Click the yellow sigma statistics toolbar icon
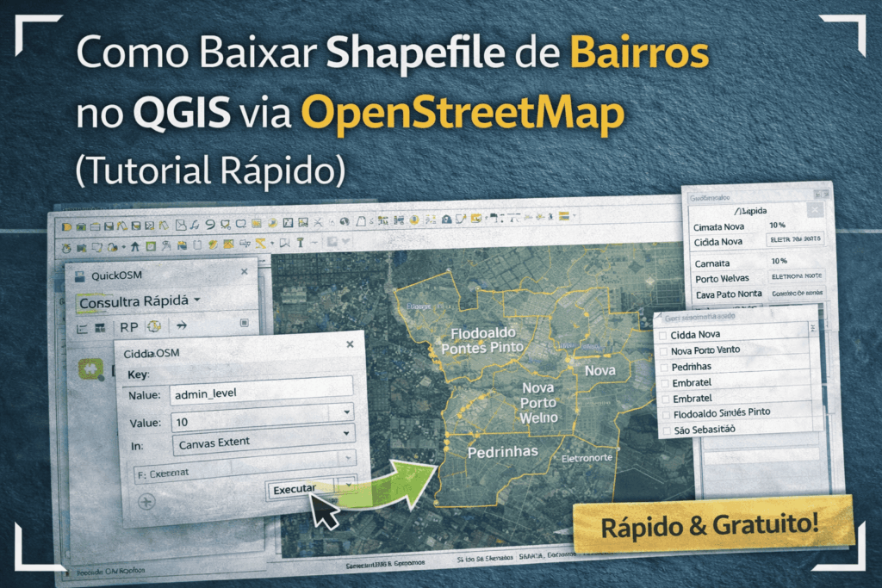 point(260,244)
